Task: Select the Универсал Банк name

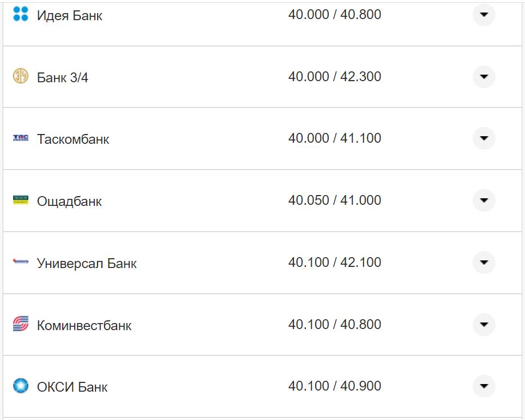Action: pyautogui.click(x=87, y=264)
